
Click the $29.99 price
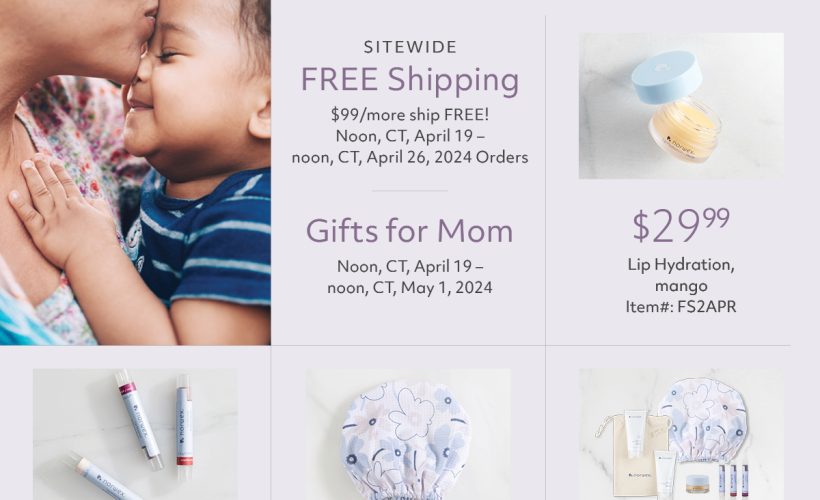tap(680, 226)
